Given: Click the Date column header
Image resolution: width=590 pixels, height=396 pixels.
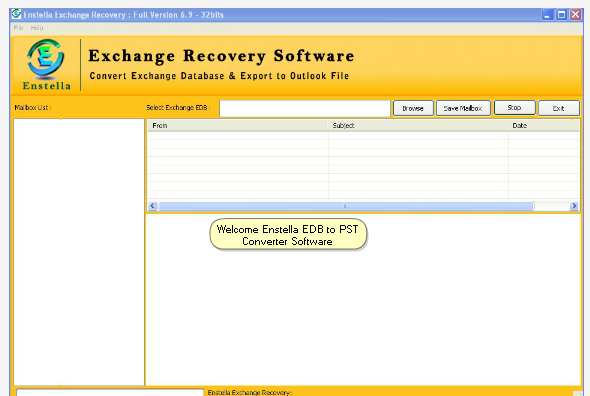Looking at the screenshot, I should click(544, 126).
